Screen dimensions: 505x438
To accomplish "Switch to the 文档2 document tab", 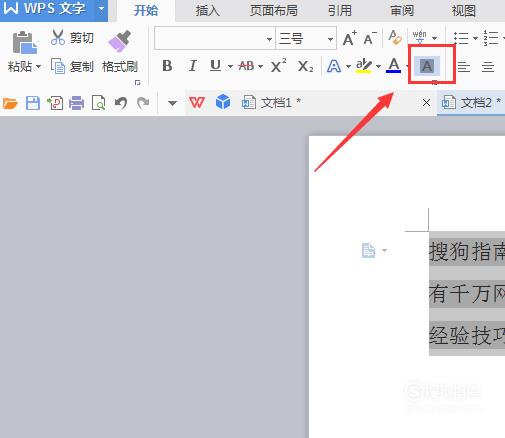I will point(471,103).
